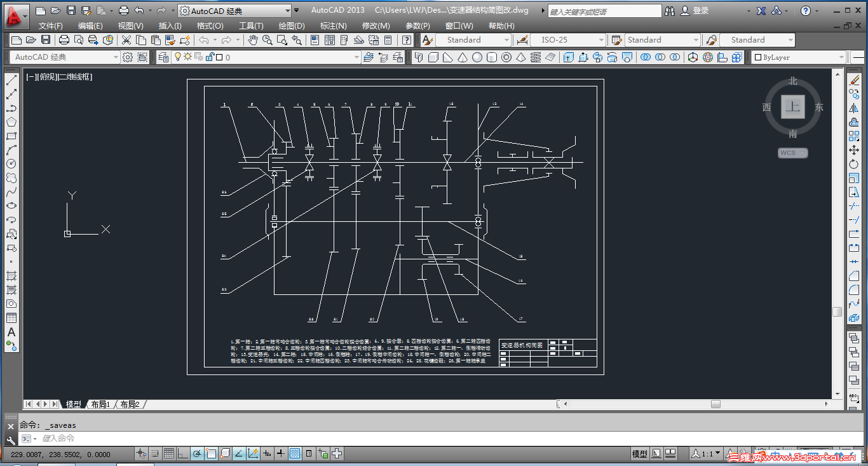Select the Rotate tool

click(854, 164)
